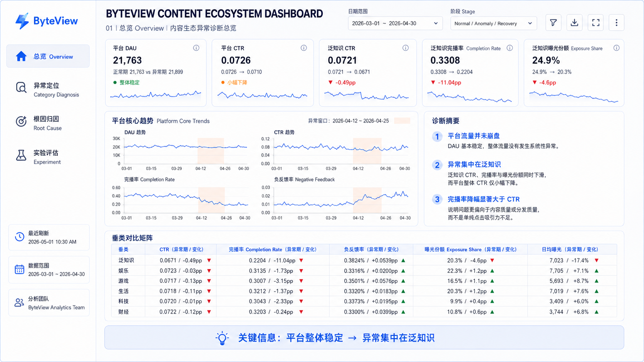The image size is (644, 362).
Task: Click the info icon on 平台 CTR card
Action: click(x=304, y=48)
